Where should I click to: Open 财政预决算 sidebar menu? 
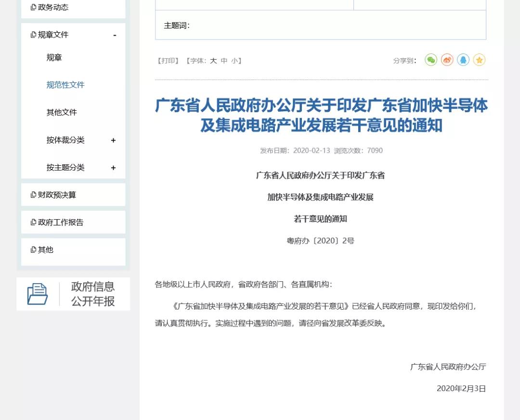tap(57, 195)
